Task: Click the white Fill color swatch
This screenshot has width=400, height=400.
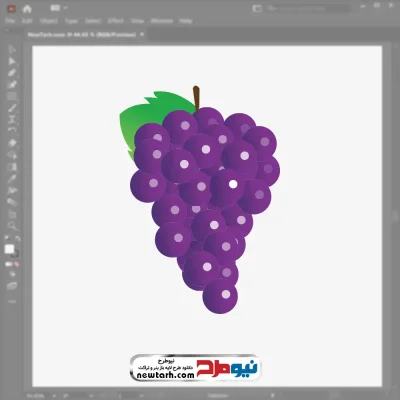Action: pos(9,249)
